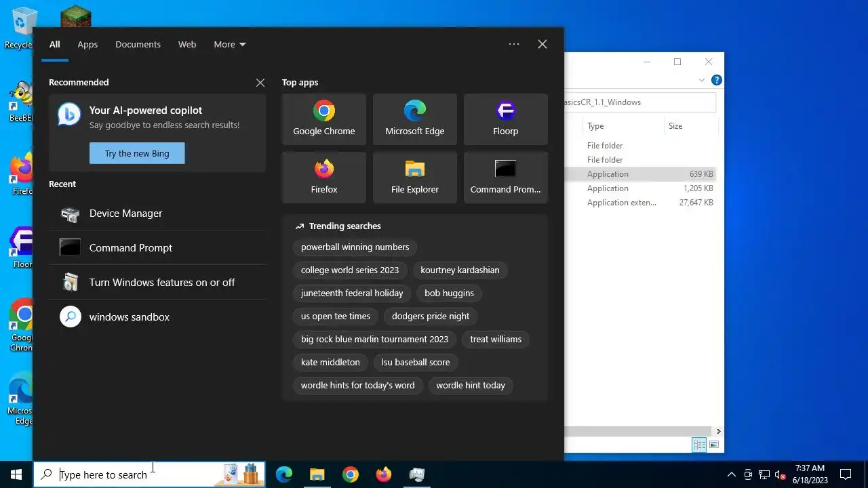Select the 27,647 KB Application extension row

coord(641,203)
